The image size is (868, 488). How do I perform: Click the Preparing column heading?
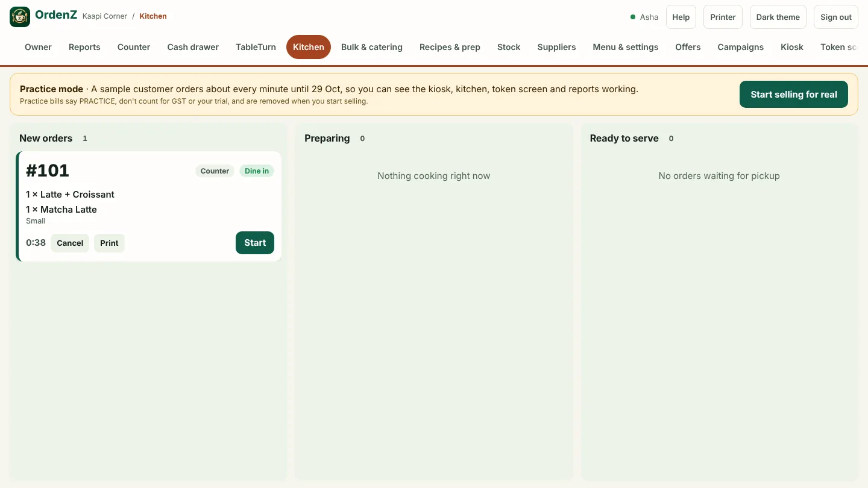[327, 139]
